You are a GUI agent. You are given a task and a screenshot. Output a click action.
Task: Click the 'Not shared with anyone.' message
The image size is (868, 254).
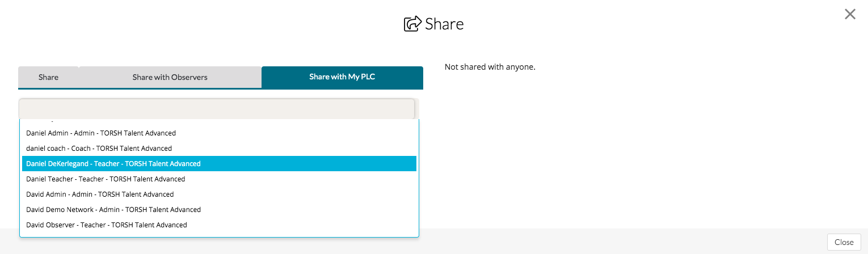pos(490,67)
